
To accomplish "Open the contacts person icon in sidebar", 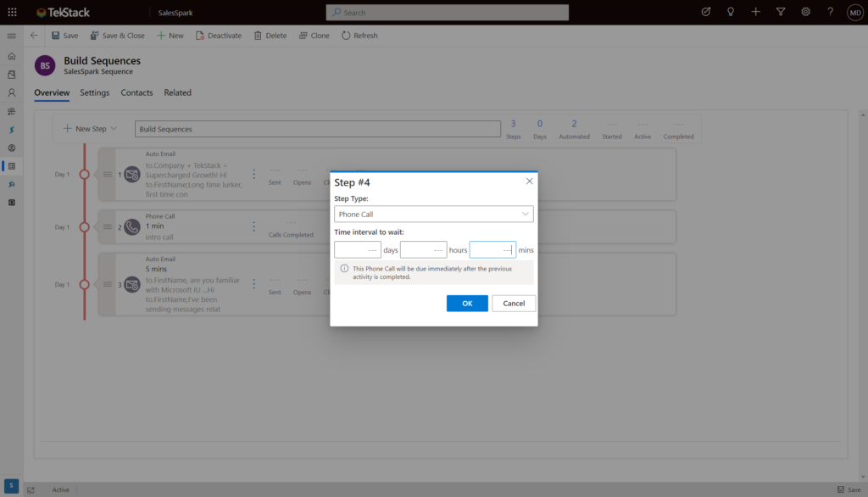I will [12, 93].
